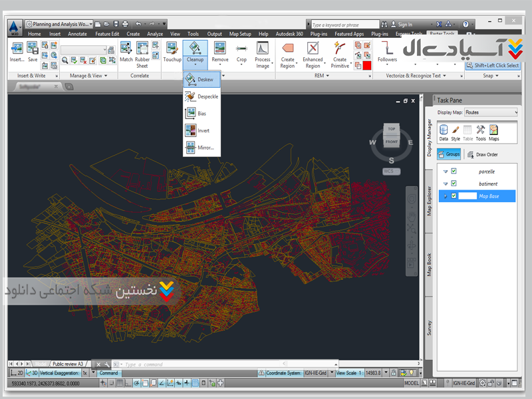Click the Enhanced Region icon
Screen dimensions: 532x399
313,49
